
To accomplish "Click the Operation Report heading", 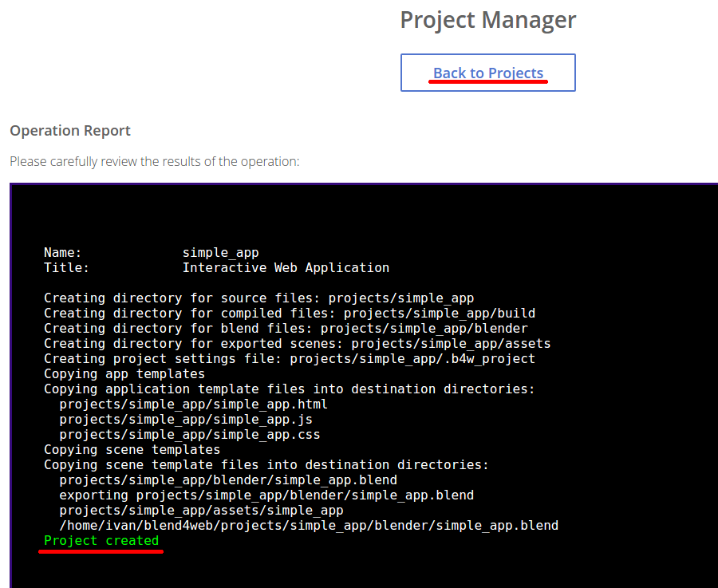I will (x=70, y=130).
